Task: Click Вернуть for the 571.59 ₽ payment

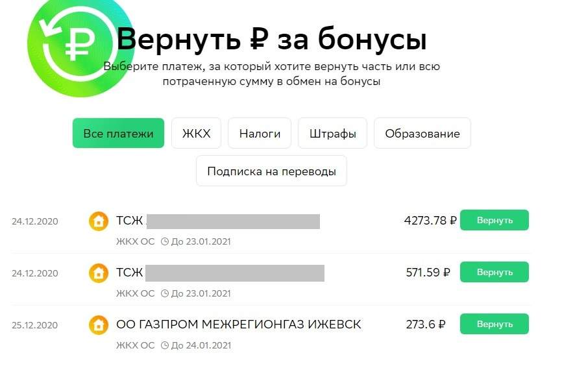Action: coord(495,272)
